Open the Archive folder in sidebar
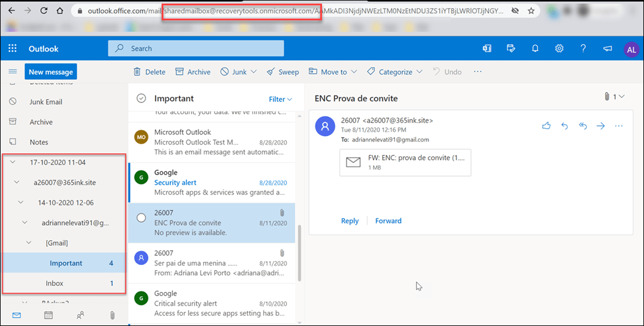Viewport: 644px width, 326px height. 41,122
